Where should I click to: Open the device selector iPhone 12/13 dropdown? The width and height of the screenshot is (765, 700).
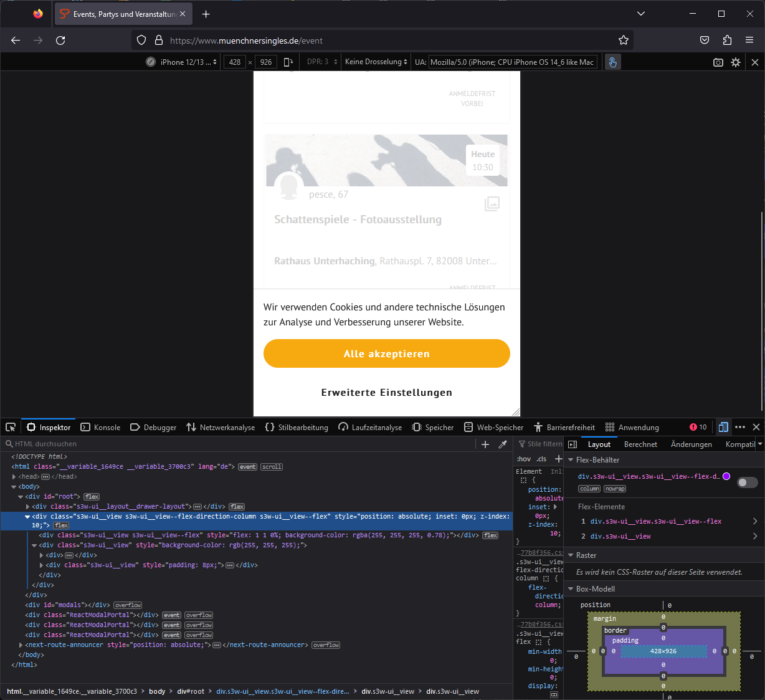(x=188, y=62)
